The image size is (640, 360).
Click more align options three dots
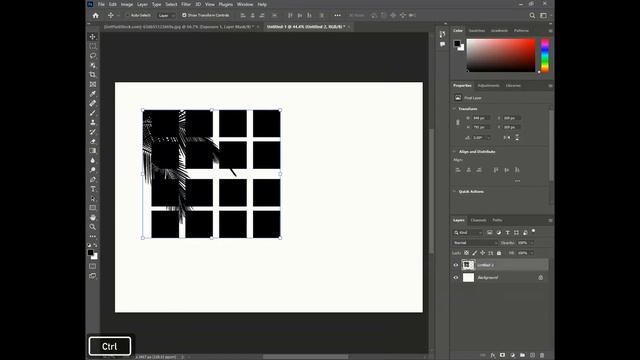point(517,181)
